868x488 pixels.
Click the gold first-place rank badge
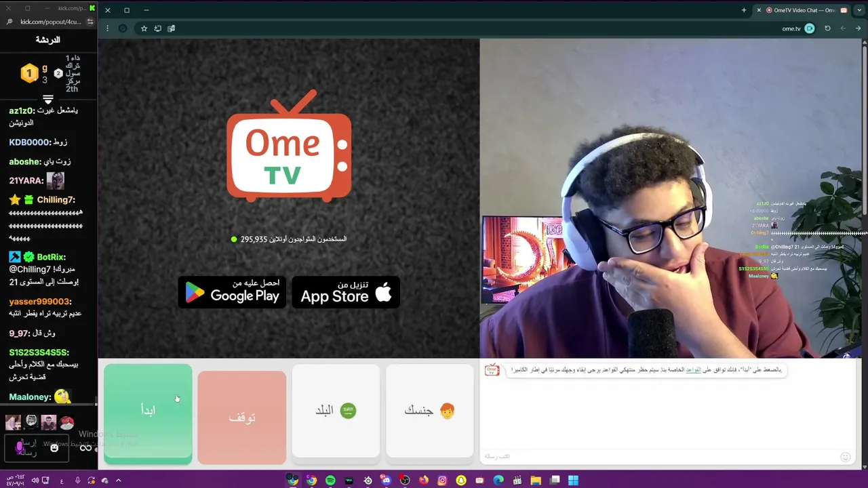(x=29, y=73)
